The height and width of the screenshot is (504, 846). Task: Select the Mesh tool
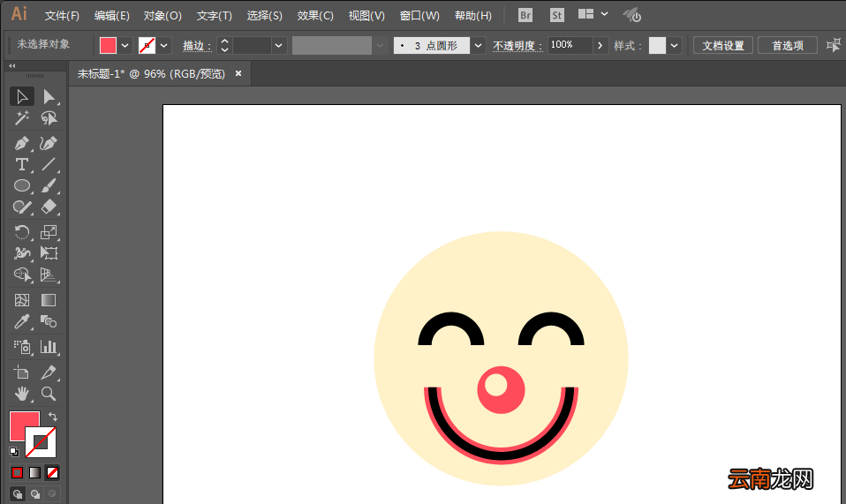click(21, 300)
